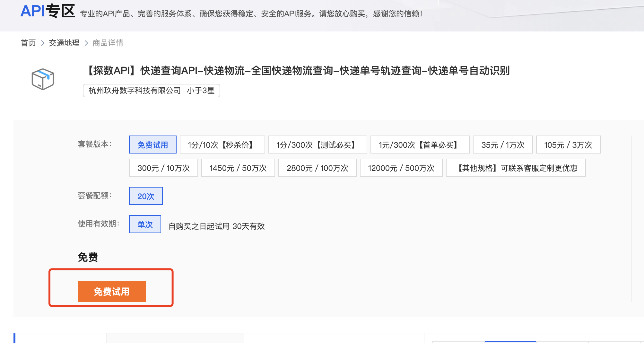This screenshot has height=343, width=644.
Task: Click the package box product icon
Action: point(43,79)
